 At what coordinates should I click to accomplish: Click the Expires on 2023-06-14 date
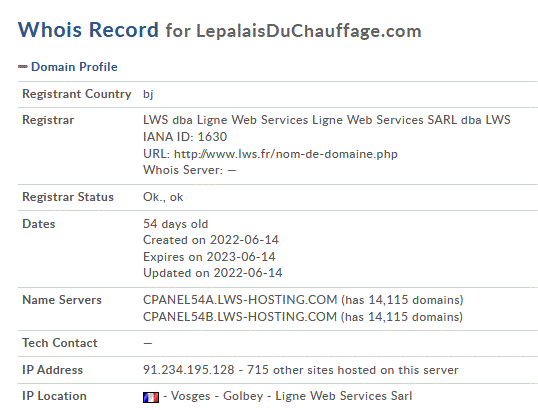click(209, 257)
